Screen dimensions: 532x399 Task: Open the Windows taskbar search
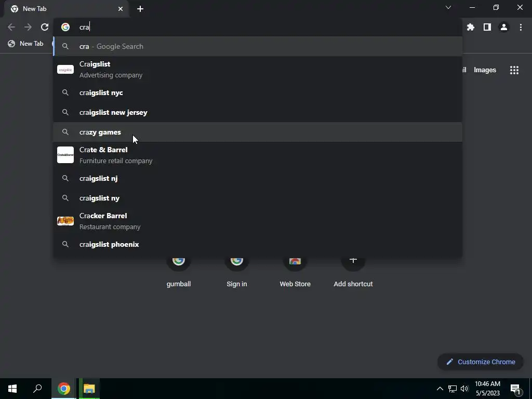pos(37,389)
